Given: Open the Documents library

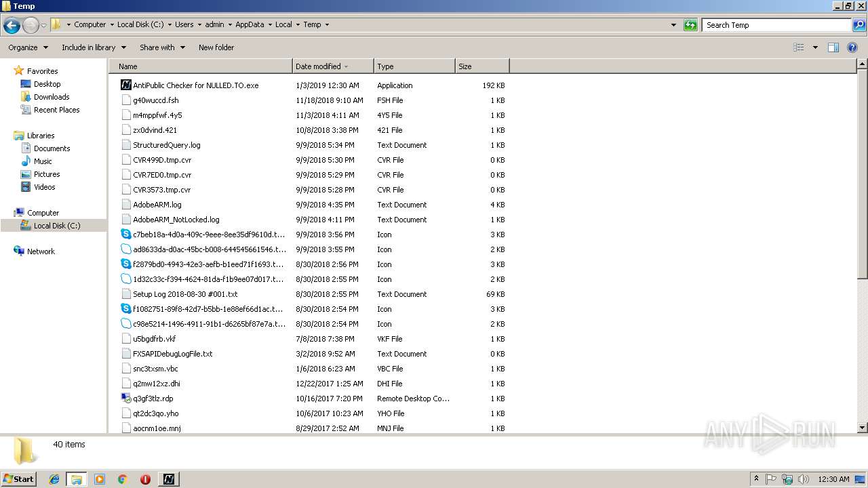Looking at the screenshot, I should [52, 148].
